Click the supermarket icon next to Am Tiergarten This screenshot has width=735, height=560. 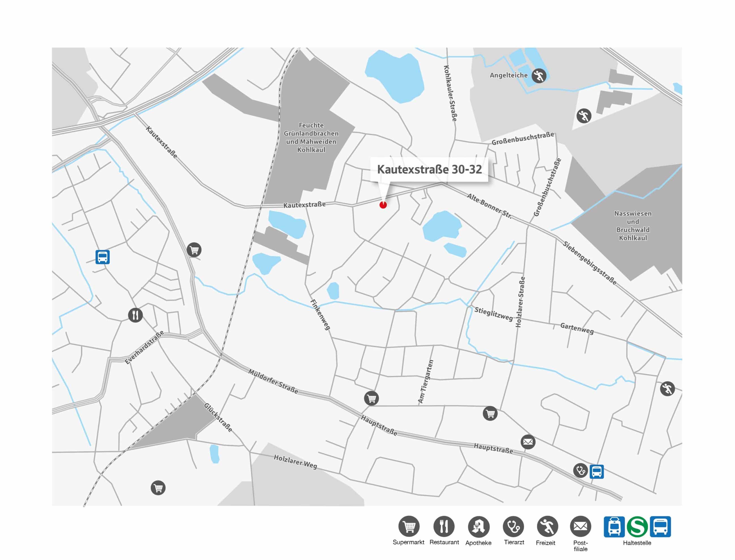(371, 398)
